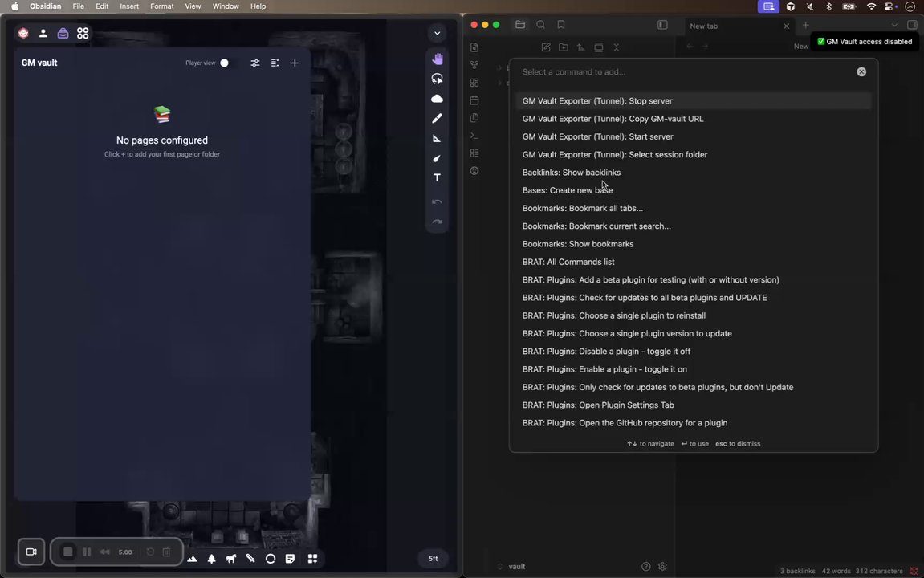Create new folder icon in Obsidian

564,47
